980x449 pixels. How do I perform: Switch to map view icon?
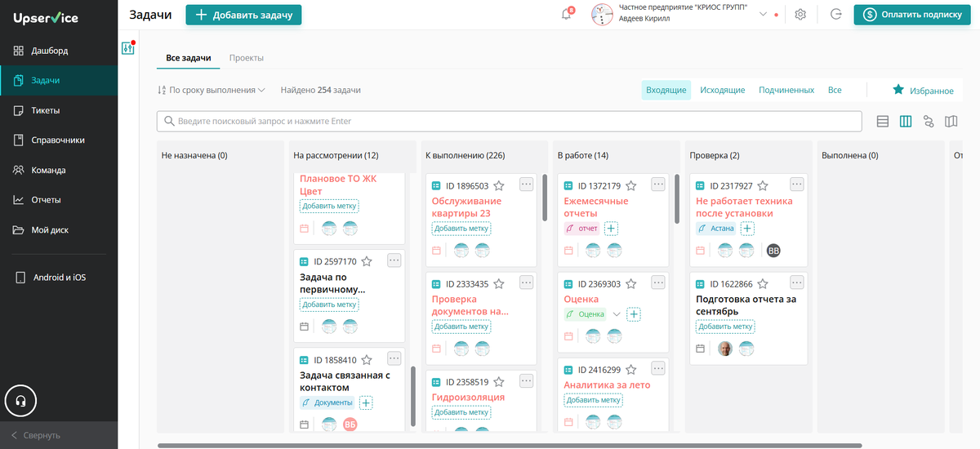point(951,121)
